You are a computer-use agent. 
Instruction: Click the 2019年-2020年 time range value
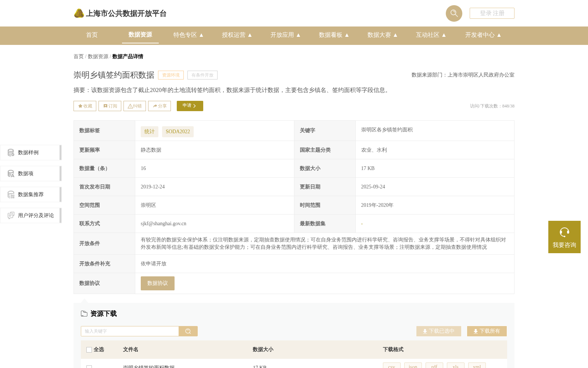click(377, 205)
